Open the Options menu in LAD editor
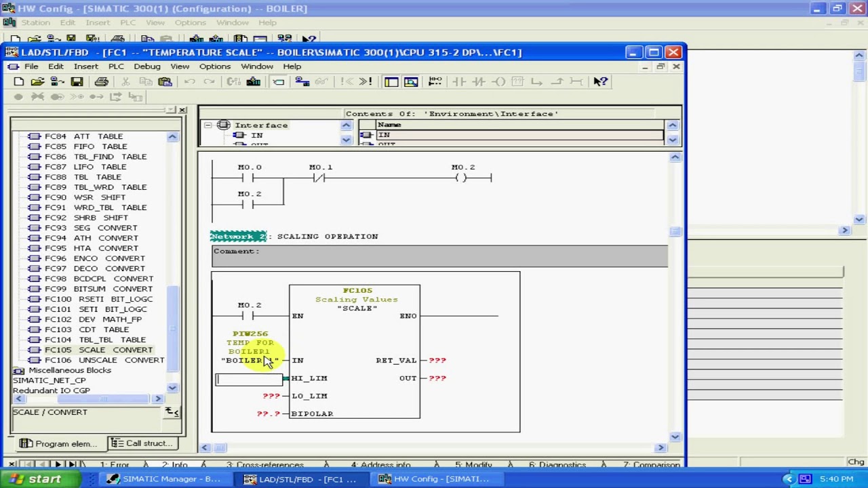The height and width of the screenshot is (488, 868). [215, 66]
